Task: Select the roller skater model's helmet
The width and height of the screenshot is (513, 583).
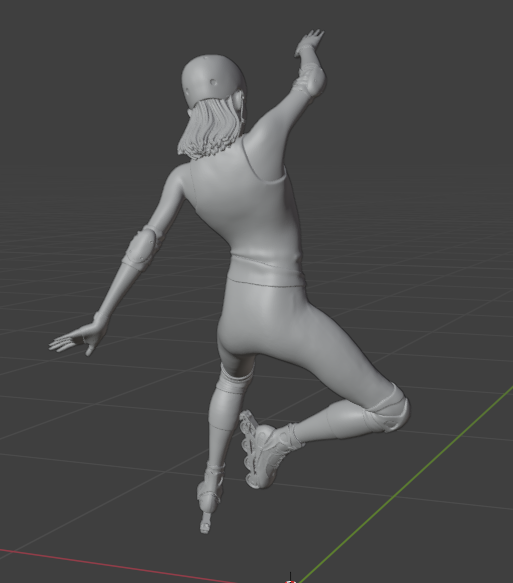Action: pos(213,80)
